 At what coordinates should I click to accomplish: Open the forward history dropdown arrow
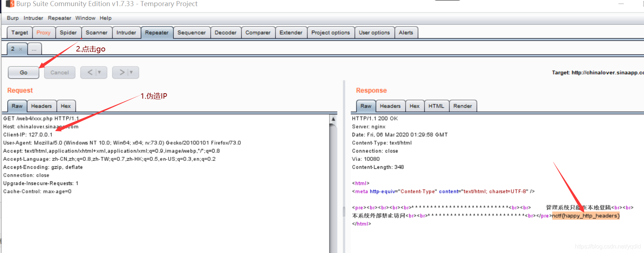[x=131, y=72]
